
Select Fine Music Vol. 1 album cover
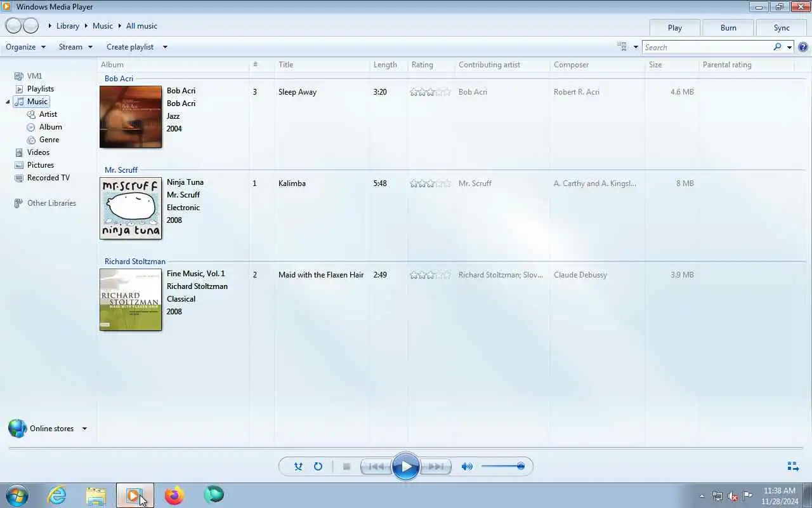click(131, 300)
